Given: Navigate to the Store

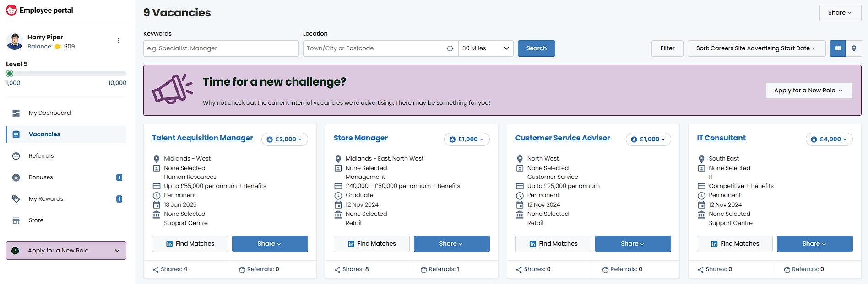Looking at the screenshot, I should pyautogui.click(x=66, y=220).
